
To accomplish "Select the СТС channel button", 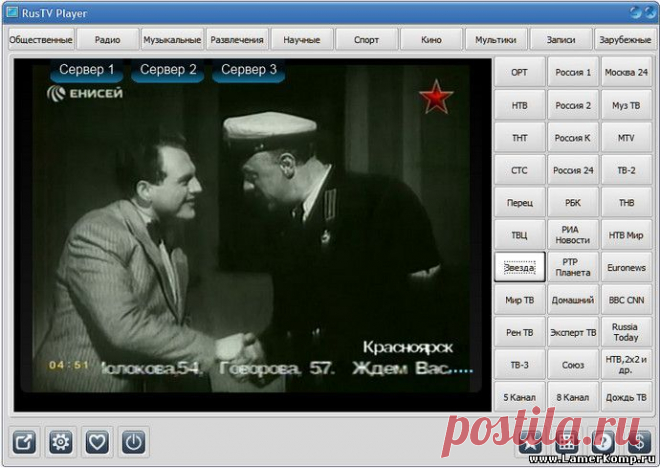I will coord(519,170).
